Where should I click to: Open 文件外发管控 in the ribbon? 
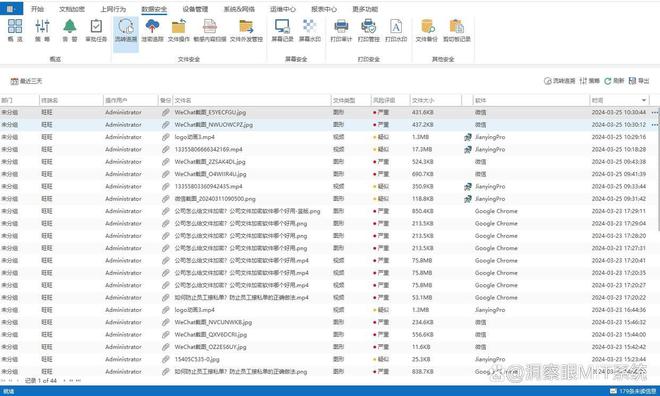coord(246,30)
